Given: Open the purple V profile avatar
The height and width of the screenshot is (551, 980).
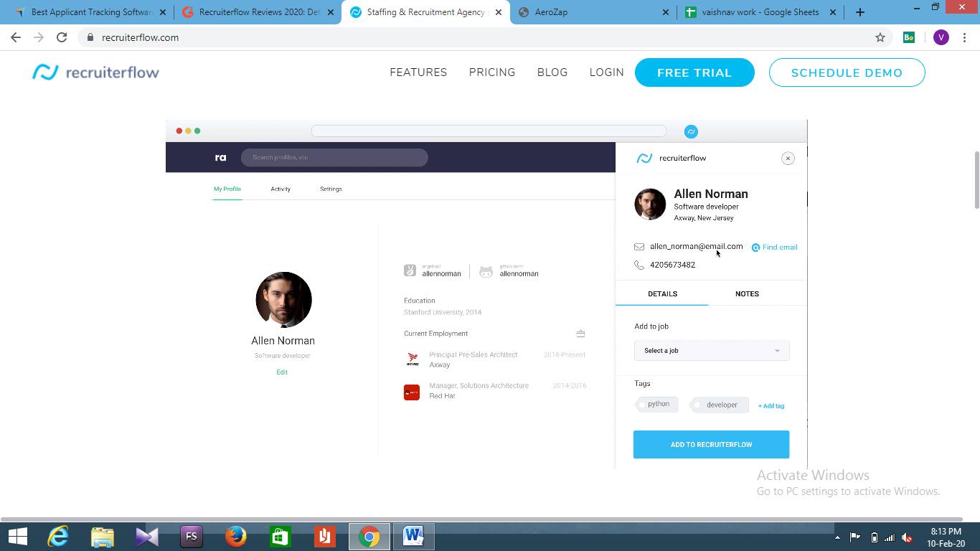Looking at the screenshot, I should [941, 37].
